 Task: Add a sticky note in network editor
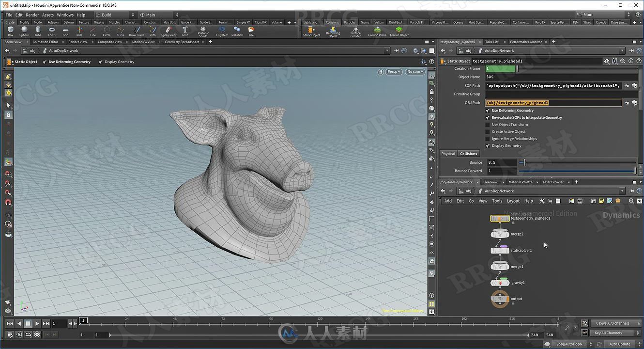(601, 201)
